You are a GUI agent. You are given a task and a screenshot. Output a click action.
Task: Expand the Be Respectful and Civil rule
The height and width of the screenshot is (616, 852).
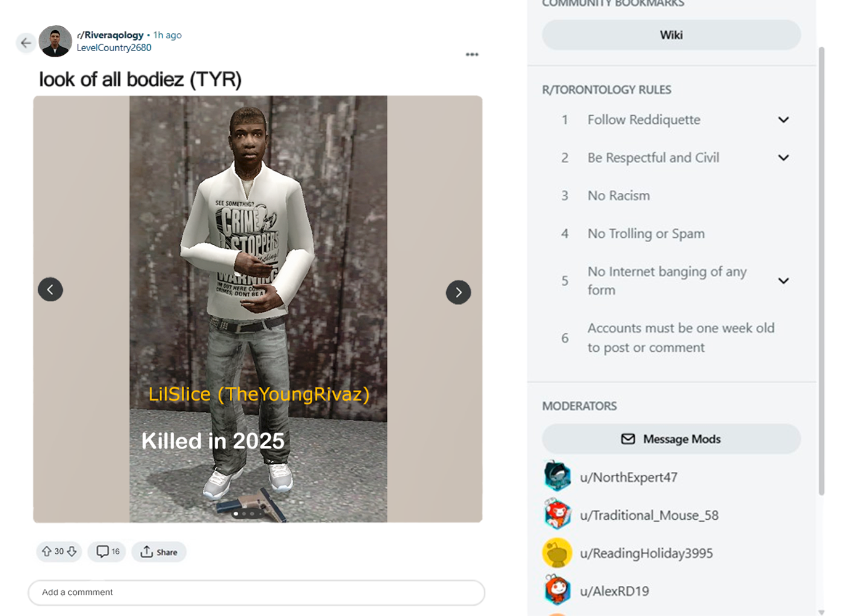[x=783, y=158]
